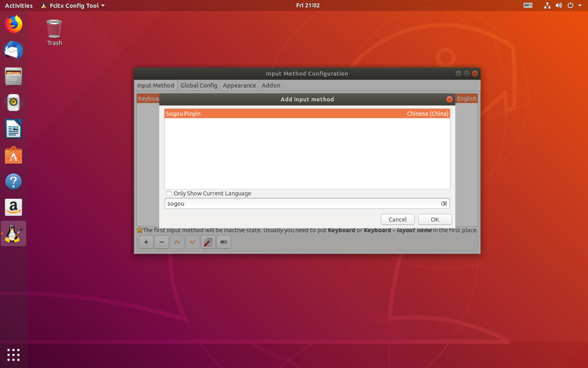Viewport: 588px width, 368px height.
Task: Open the Appearance tab
Action: click(x=239, y=85)
